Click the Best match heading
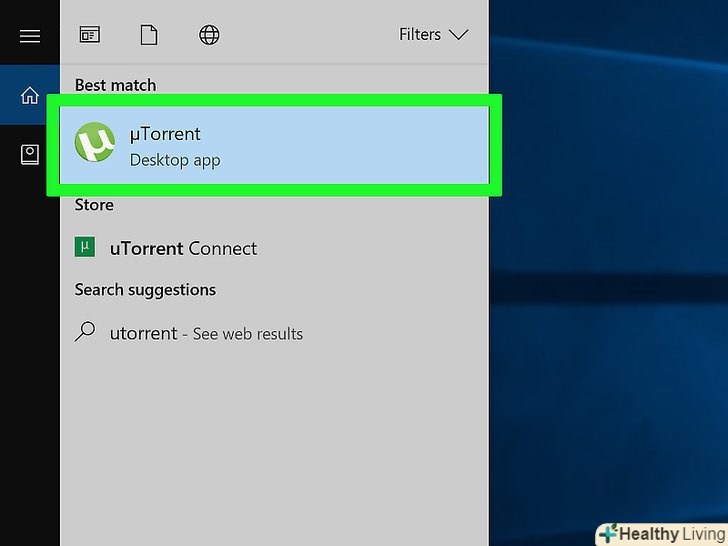 [116, 85]
